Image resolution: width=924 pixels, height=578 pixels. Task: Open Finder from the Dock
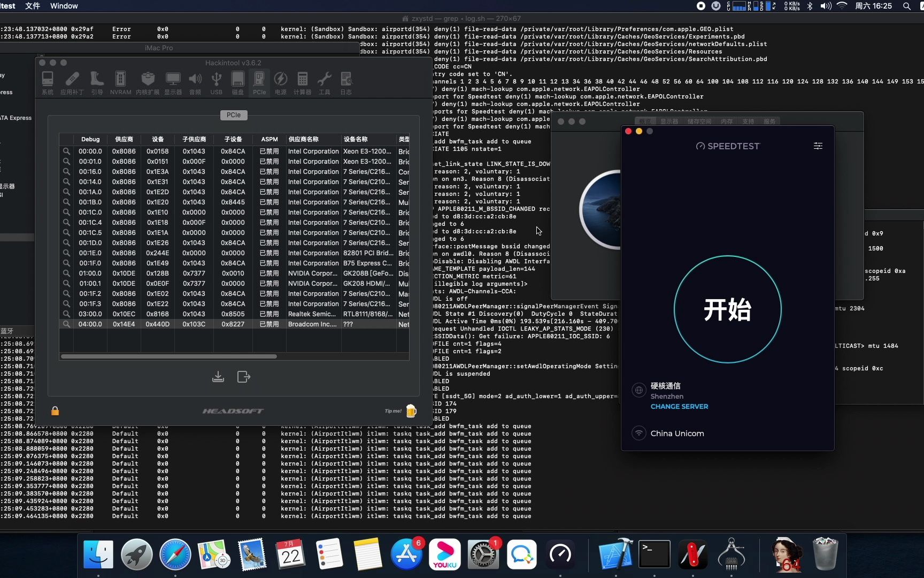[x=98, y=554]
